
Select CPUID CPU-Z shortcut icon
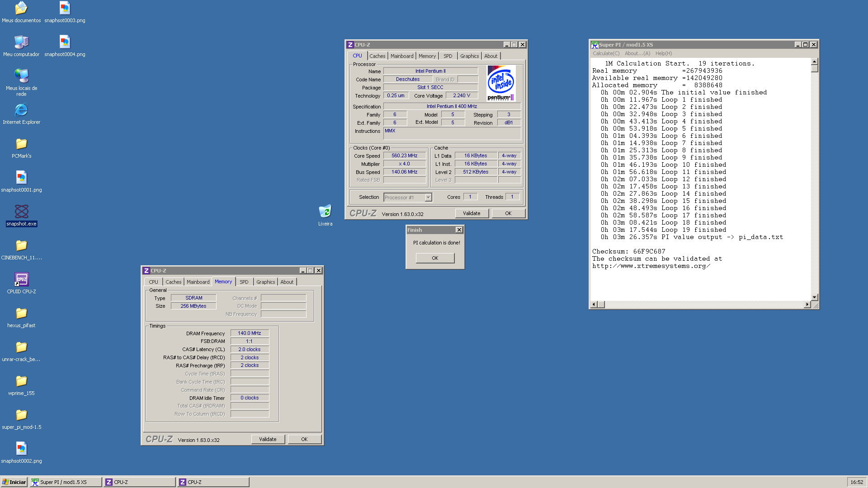point(21,279)
